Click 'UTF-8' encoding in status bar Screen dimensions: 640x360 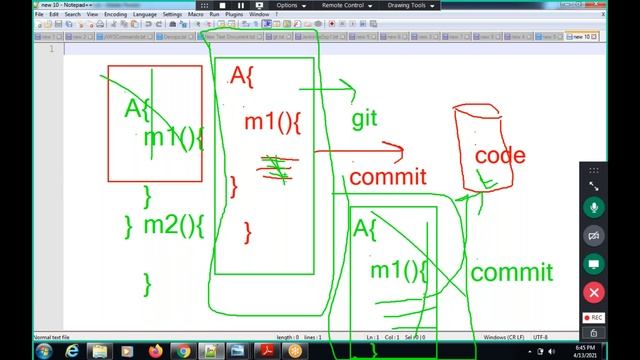(x=540, y=337)
